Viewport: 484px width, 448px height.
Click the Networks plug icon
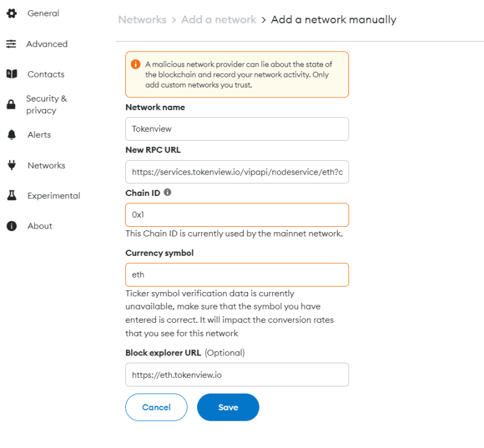(11, 165)
